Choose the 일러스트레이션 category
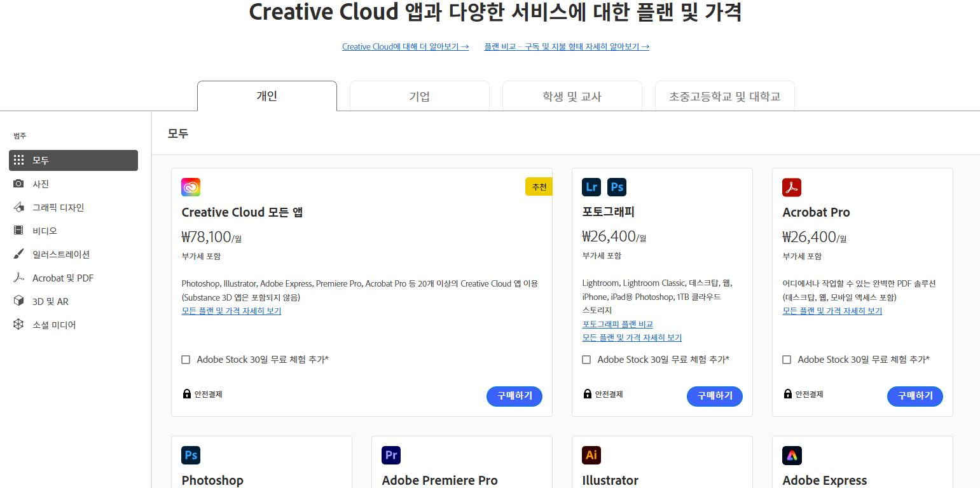The height and width of the screenshot is (488, 980). pyautogui.click(x=73, y=254)
